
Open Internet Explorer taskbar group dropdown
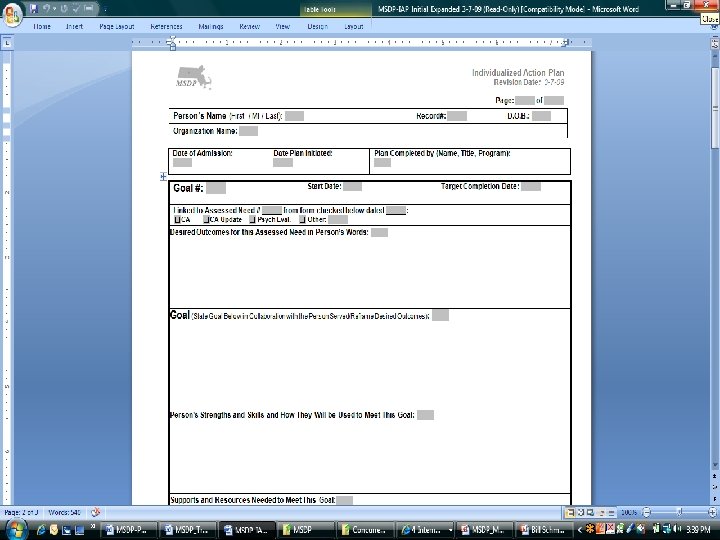[450, 530]
